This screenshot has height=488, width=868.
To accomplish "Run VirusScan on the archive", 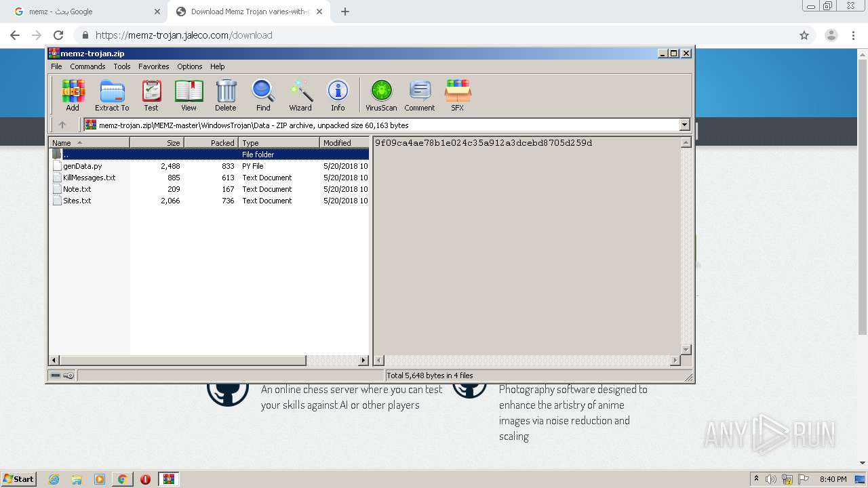I will (x=381, y=95).
